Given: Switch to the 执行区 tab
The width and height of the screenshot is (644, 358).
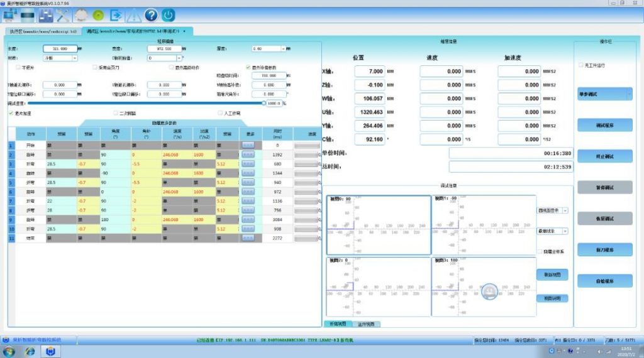Looking at the screenshot, I should pos(43,31).
